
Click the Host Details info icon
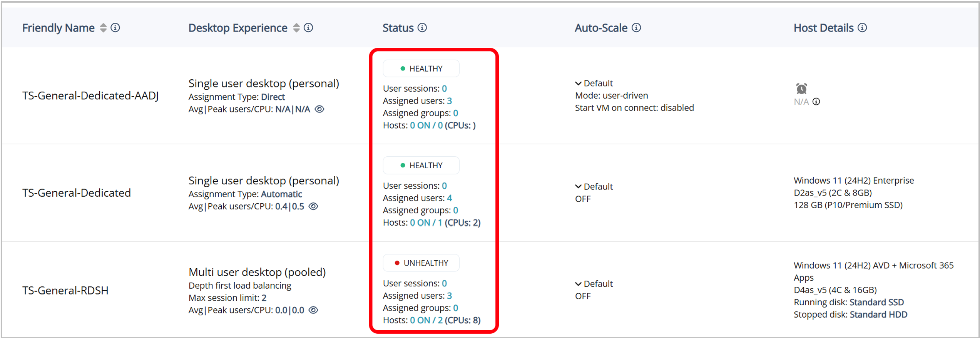(x=863, y=28)
